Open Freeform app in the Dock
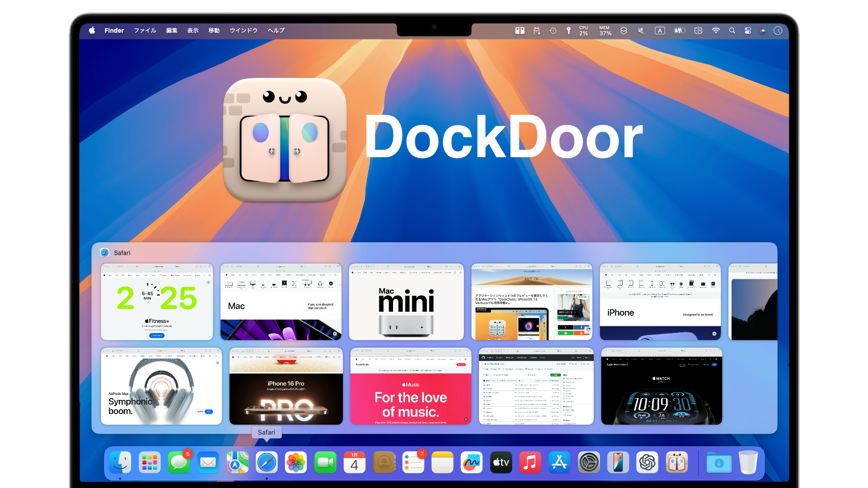The image size is (868, 488). [471, 463]
